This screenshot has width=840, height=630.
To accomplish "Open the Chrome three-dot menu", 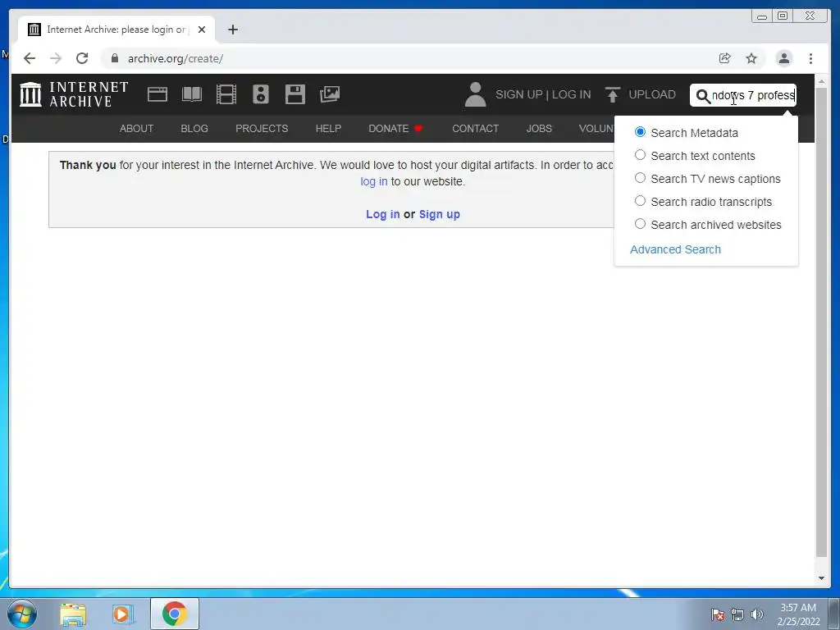I will [810, 58].
